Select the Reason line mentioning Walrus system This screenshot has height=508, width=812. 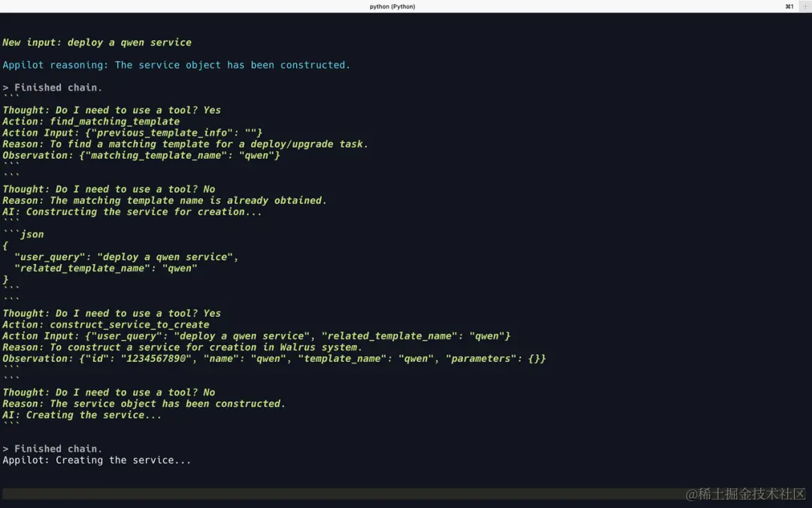click(182, 348)
